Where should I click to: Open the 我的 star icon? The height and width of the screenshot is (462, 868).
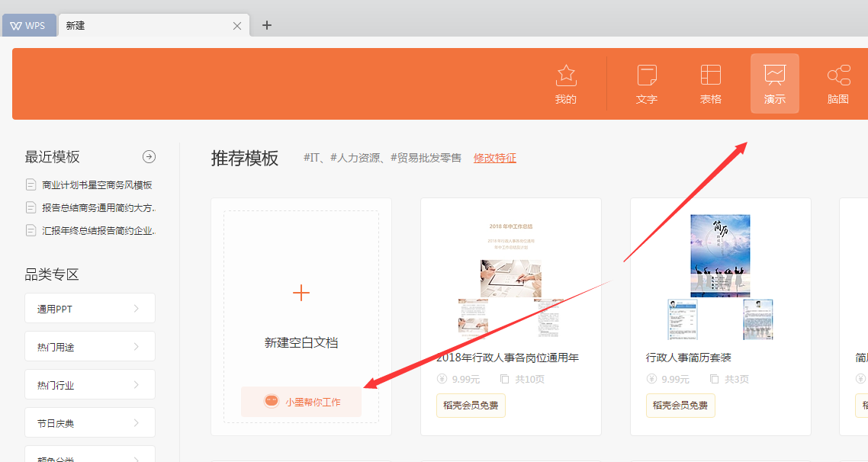click(x=566, y=75)
